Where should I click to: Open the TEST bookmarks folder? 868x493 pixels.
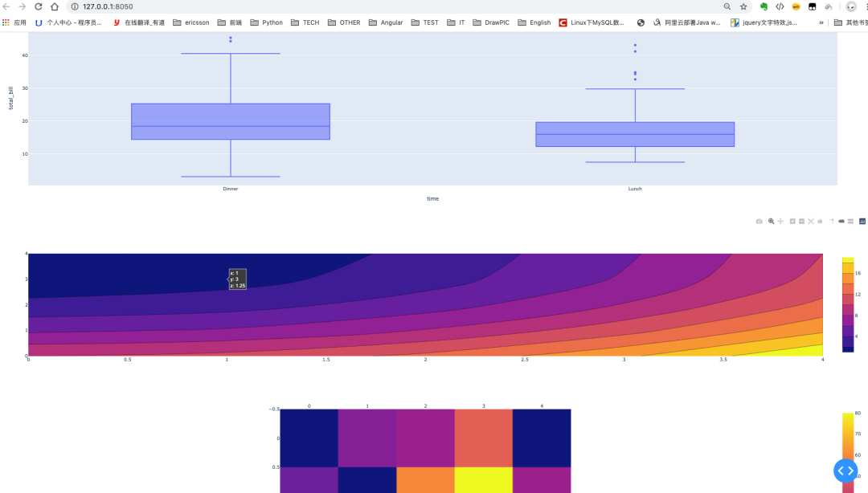coord(424,22)
